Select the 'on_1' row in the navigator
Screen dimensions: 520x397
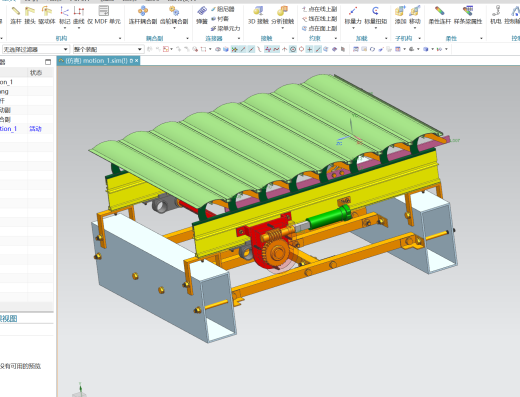pos(26,82)
